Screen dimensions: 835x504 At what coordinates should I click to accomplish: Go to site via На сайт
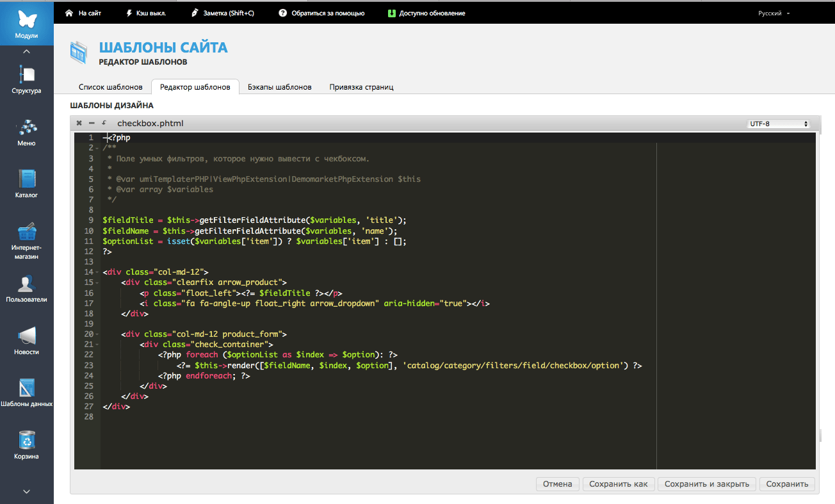pyautogui.click(x=83, y=13)
